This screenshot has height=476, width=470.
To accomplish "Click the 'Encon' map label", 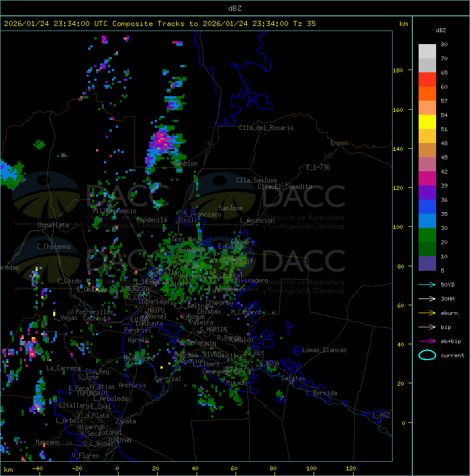I will [x=339, y=143].
